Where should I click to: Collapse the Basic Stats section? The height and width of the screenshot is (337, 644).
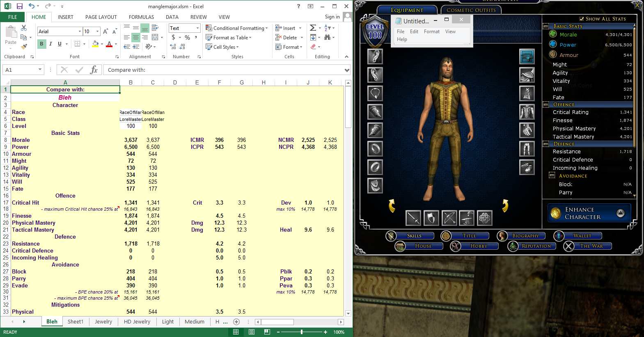546,26
